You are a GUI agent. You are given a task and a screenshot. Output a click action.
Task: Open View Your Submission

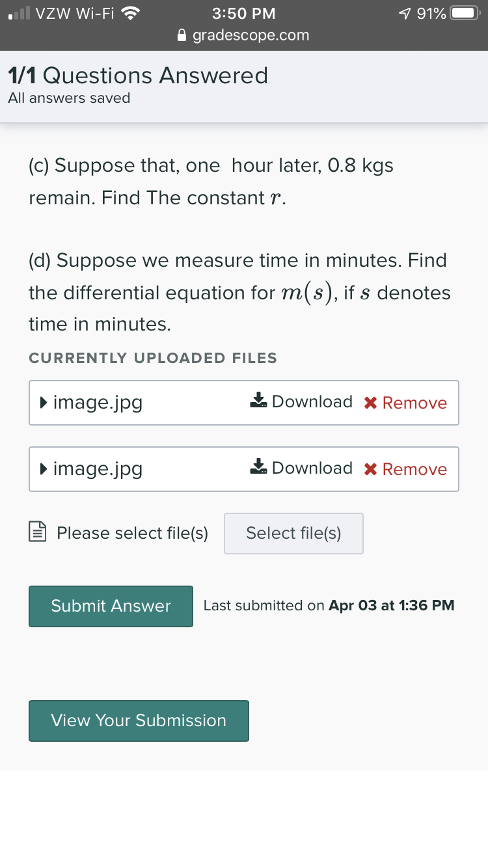click(x=139, y=720)
